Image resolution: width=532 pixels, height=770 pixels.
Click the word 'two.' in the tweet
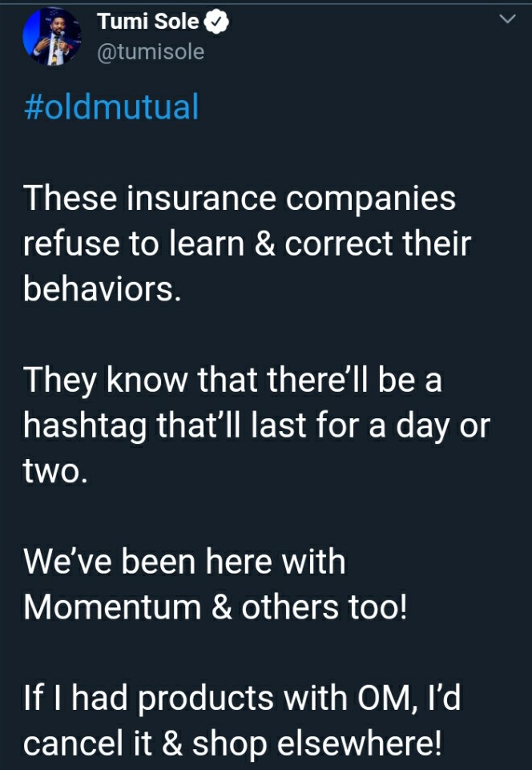click(x=55, y=471)
